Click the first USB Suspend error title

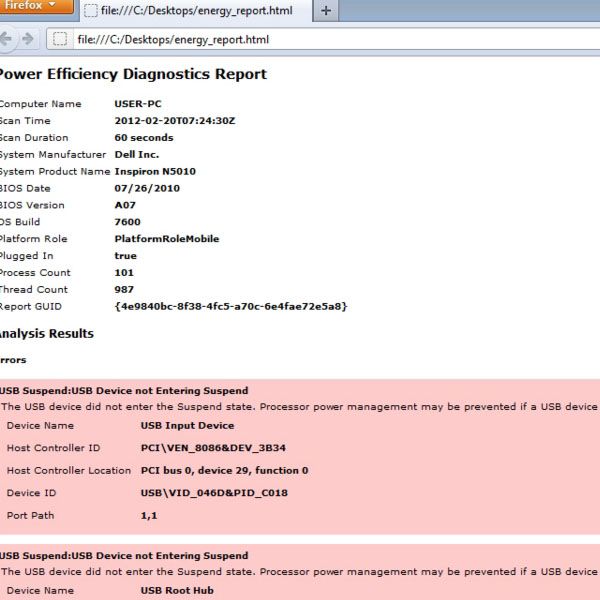coord(124,390)
